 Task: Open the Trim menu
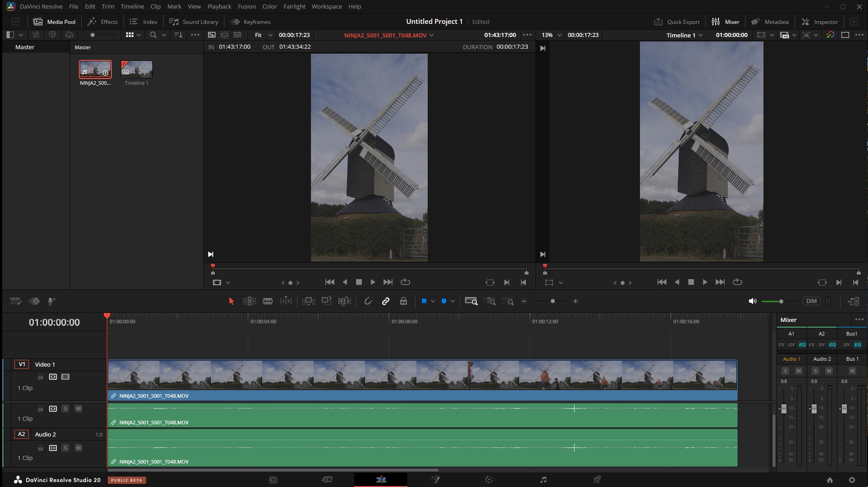pos(108,6)
